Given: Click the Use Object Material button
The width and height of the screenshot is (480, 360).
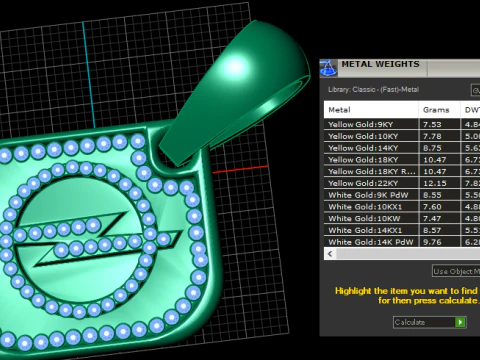Looking at the screenshot, I should point(456,271).
